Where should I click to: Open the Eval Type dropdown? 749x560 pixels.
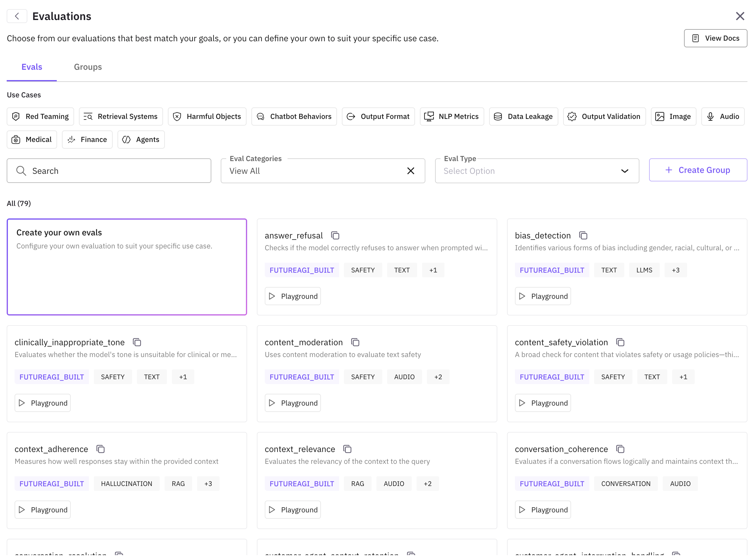[x=537, y=171]
